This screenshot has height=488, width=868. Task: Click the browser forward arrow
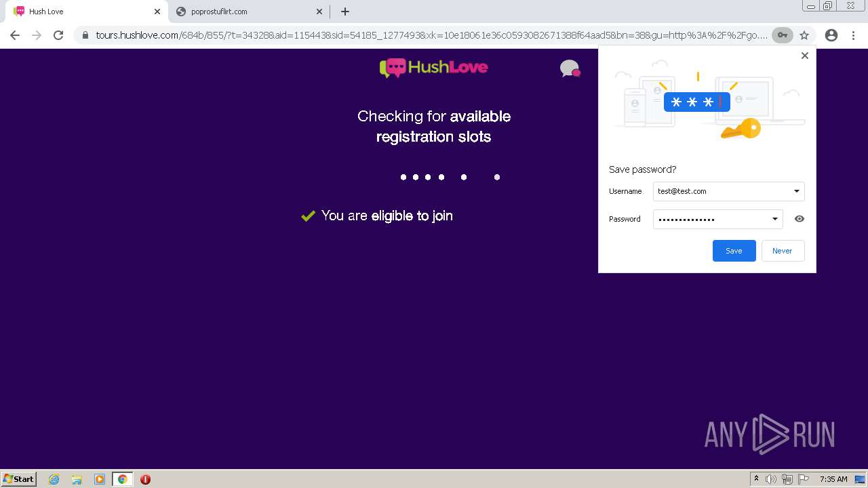(x=37, y=35)
